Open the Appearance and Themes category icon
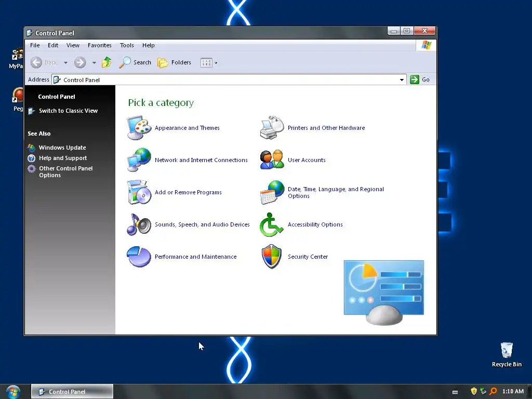This screenshot has height=399, width=532. 139,128
